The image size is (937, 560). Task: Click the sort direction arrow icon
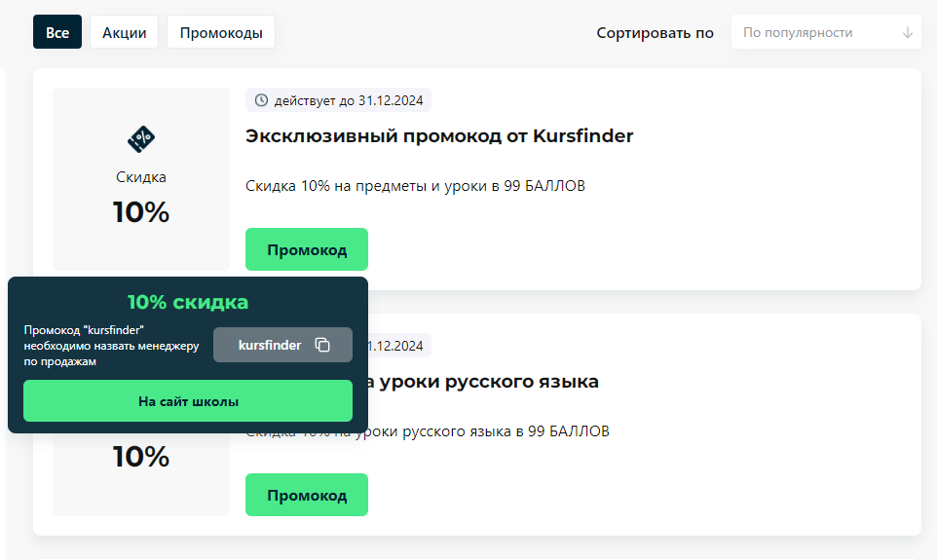pos(907,32)
